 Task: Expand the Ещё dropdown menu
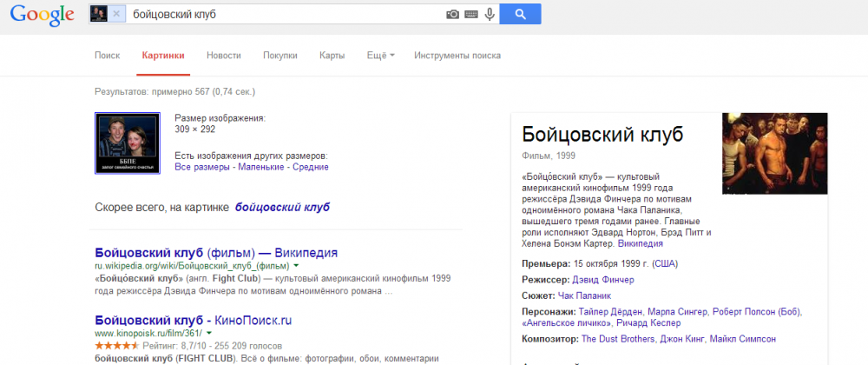[381, 56]
